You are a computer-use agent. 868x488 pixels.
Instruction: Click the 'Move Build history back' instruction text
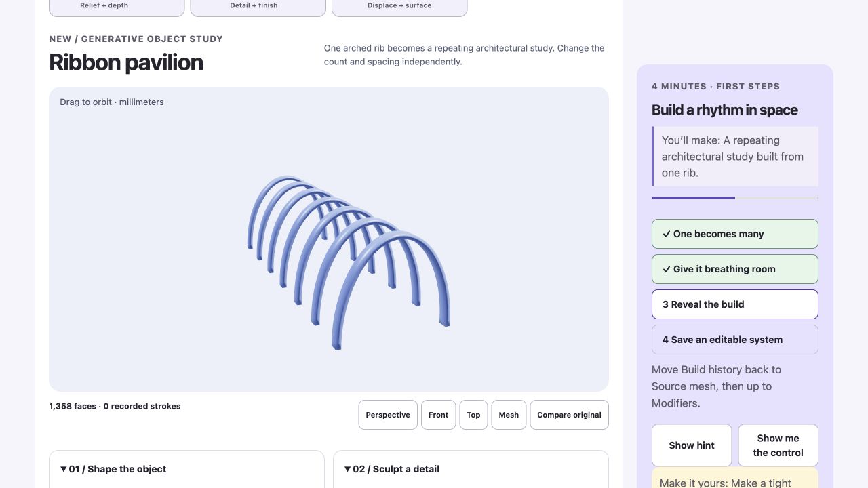[x=716, y=386]
